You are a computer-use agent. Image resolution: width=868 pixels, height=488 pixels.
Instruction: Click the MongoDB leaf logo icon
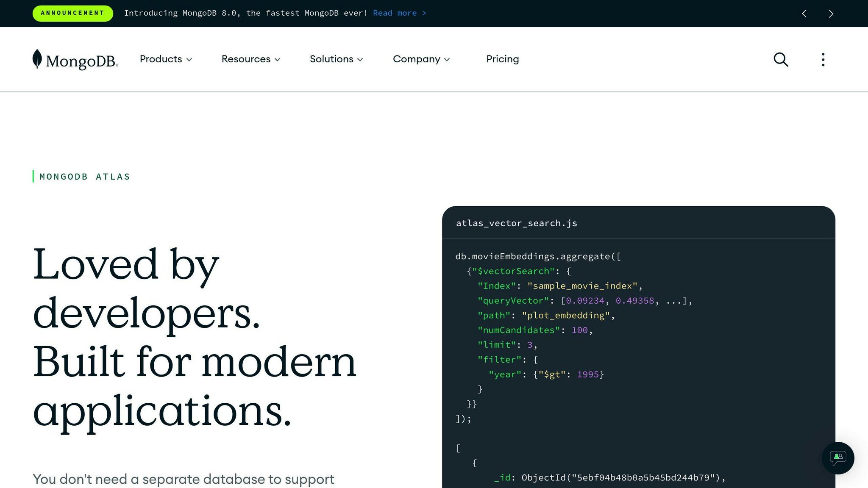[38, 59]
